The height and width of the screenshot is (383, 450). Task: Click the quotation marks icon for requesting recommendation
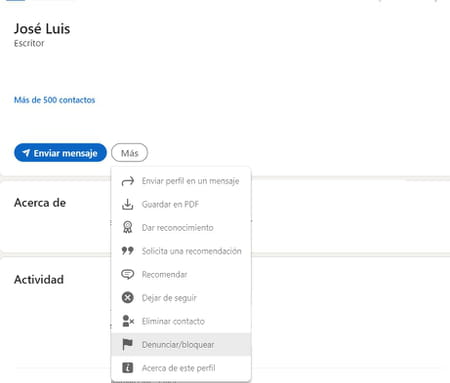click(x=127, y=251)
